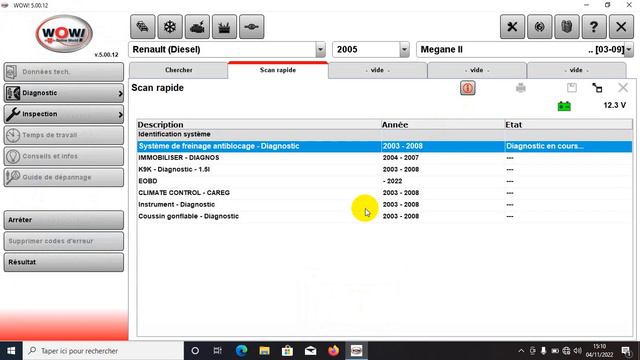Open the Diagnostic sidebar menu
Screen dimensions: 640x360
64,93
